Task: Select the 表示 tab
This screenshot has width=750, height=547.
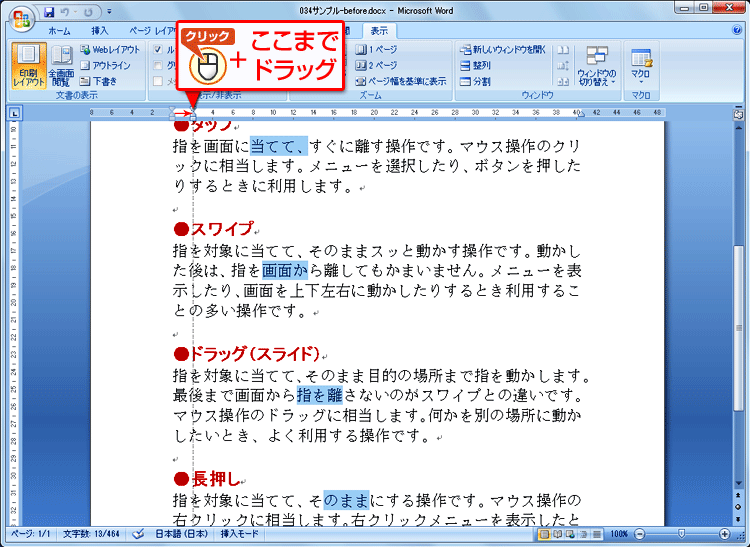Action: [379, 31]
